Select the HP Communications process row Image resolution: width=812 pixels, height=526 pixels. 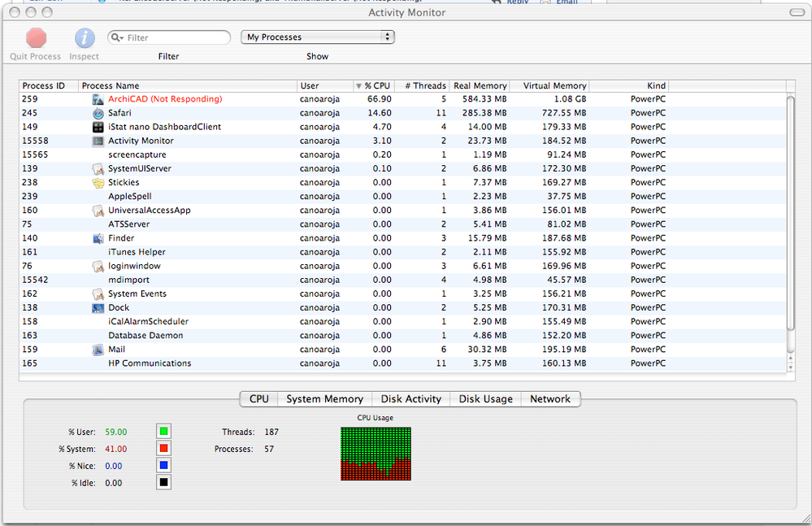pyautogui.click(x=403, y=363)
